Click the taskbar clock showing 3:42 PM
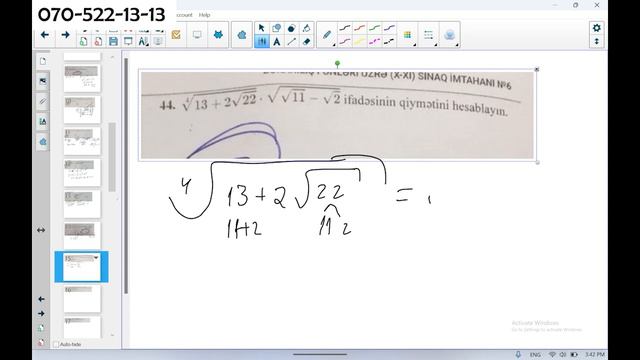The image size is (640, 360). (595, 355)
